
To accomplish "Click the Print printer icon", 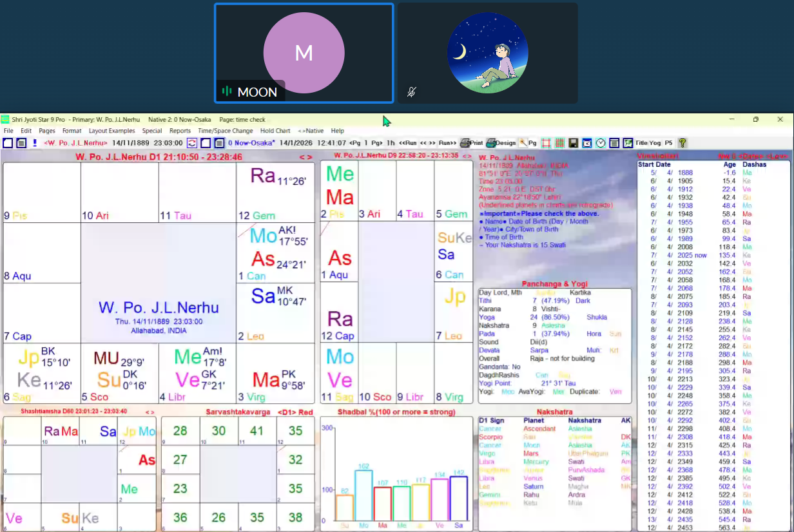I will point(465,143).
